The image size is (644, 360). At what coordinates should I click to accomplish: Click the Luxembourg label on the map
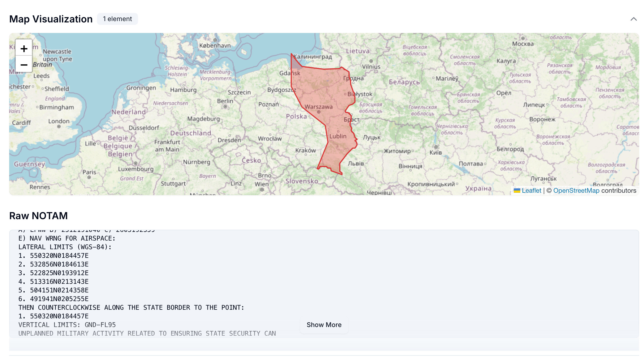(136, 169)
